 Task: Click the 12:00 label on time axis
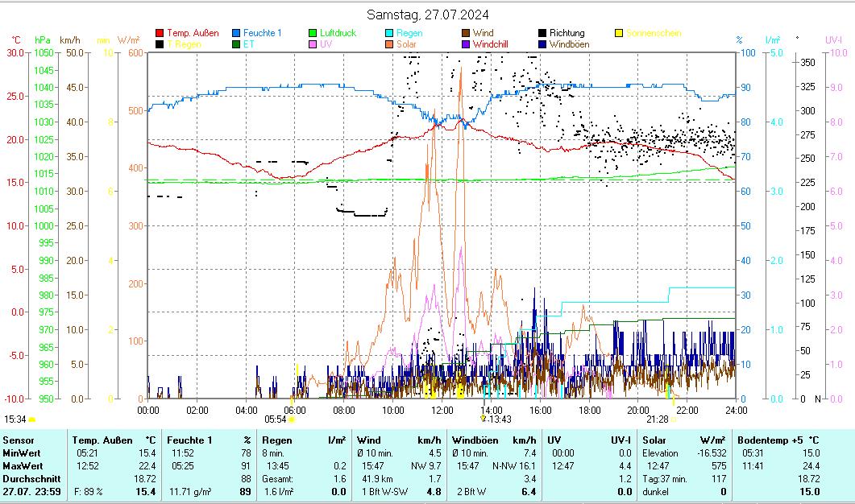point(442,410)
